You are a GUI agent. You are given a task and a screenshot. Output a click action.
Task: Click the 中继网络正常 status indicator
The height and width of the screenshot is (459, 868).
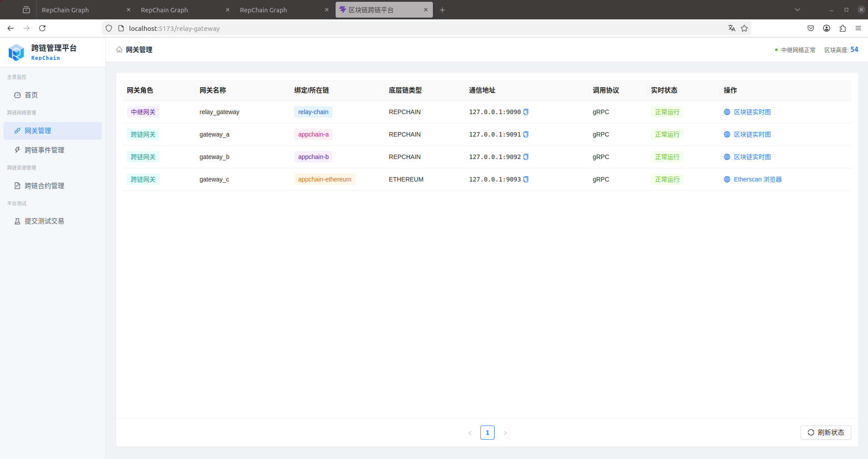point(795,50)
